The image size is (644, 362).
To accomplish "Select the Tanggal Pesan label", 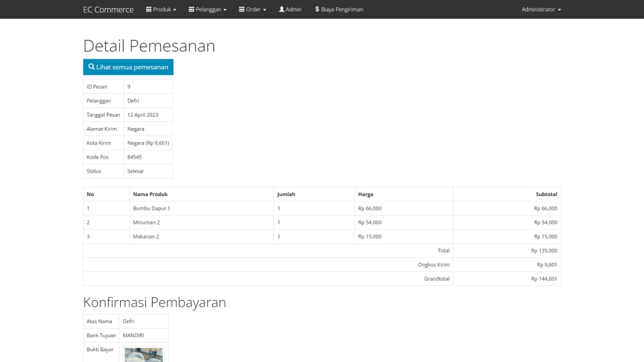I will tap(103, 115).
